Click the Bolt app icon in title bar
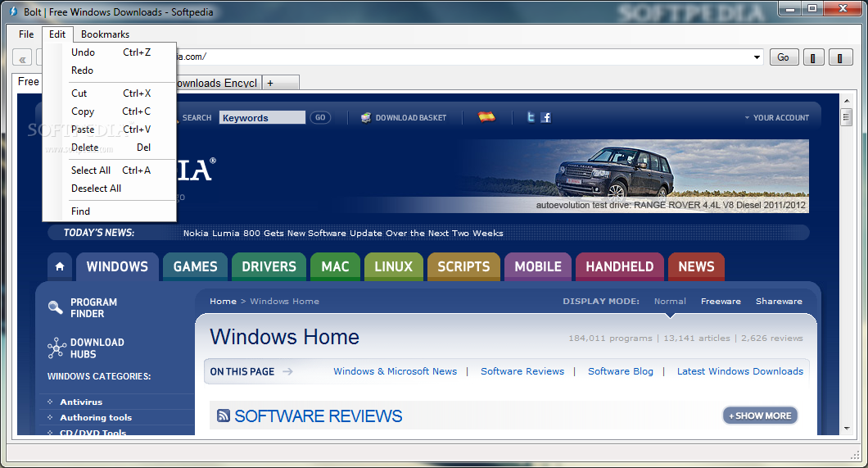Screen dimensions: 868x468 click(14, 11)
